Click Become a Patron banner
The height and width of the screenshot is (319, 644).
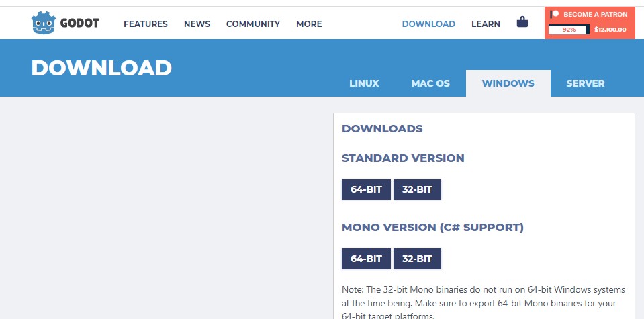coord(590,23)
